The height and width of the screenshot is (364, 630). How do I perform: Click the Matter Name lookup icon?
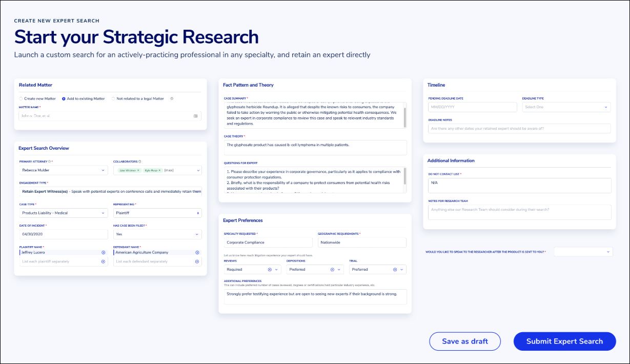[195, 116]
